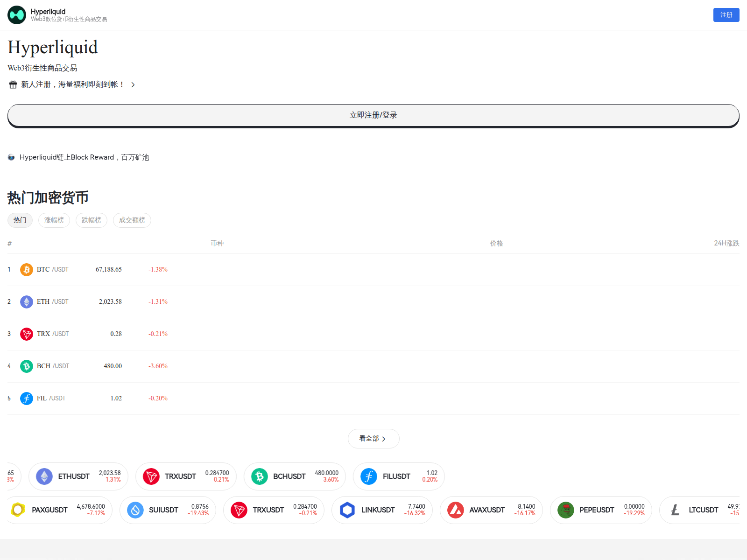This screenshot has height=560, width=747.
Task: Click the PEPE icon on the PEPEUSDT card
Action: (566, 510)
